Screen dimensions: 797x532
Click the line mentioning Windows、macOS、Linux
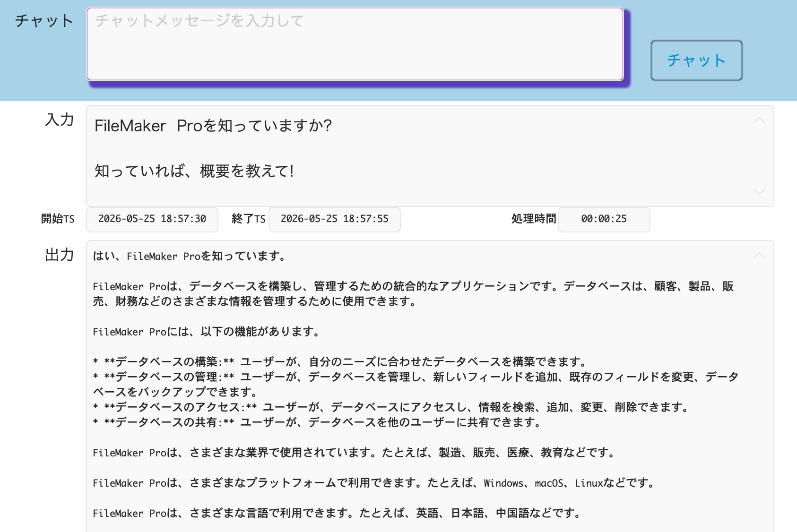[374, 483]
